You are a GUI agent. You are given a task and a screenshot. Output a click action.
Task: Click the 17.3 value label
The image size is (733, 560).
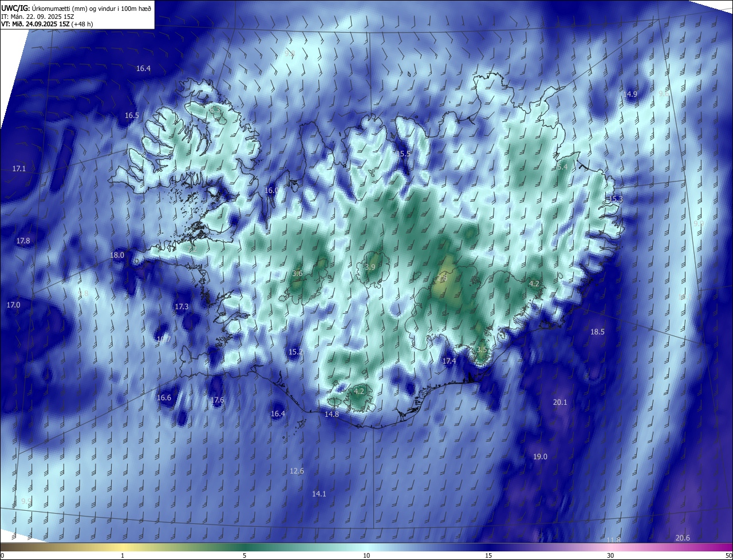[182, 307]
